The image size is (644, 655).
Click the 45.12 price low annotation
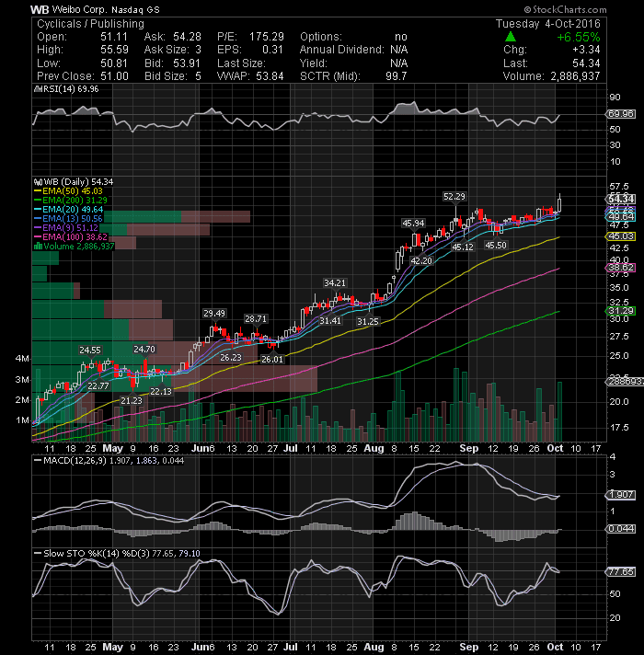(x=463, y=247)
